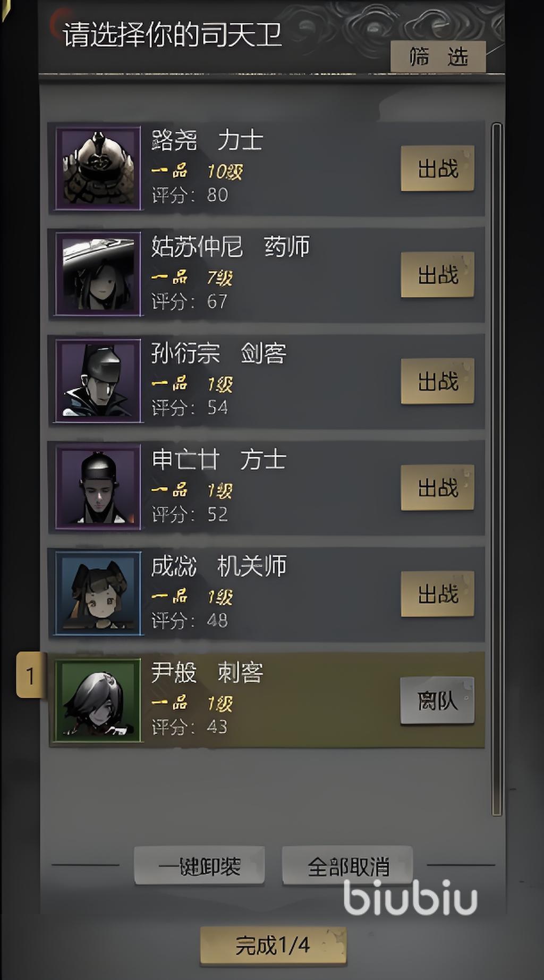The width and height of the screenshot is (544, 980).
Task: Deploy 申亡廿 with the 出战 button
Action: coord(437,487)
